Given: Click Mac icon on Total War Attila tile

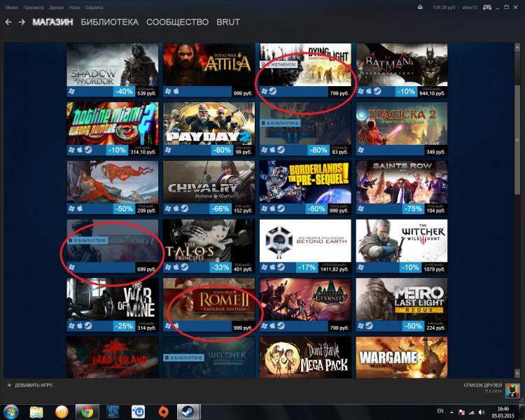Looking at the screenshot, I should [176, 91].
